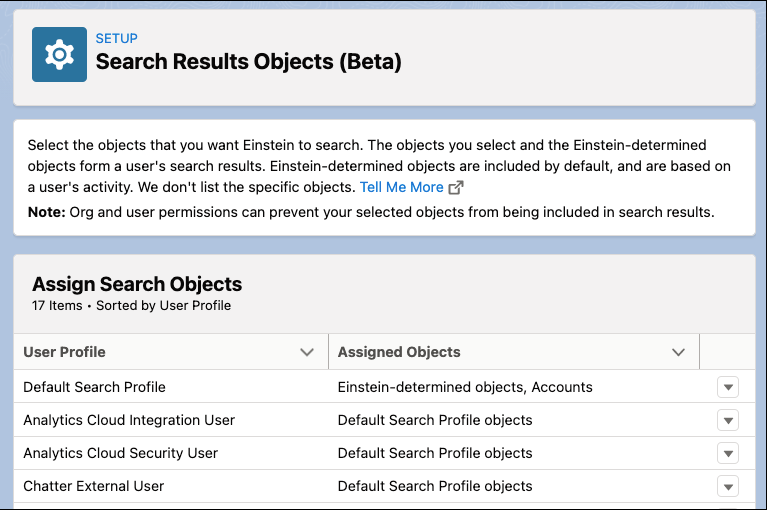The height and width of the screenshot is (510, 767).
Task: Open row actions for Analytics Cloud Security User
Action: point(727,454)
